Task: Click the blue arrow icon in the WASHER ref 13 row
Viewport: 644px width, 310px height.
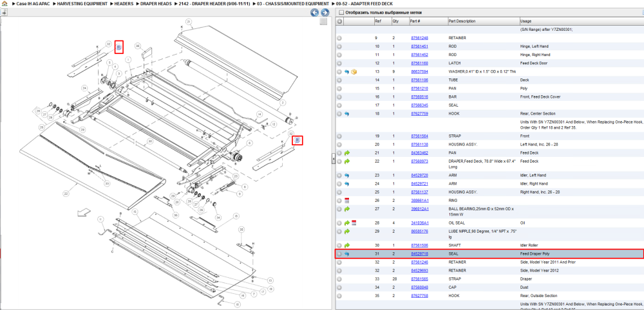Action: tap(347, 72)
